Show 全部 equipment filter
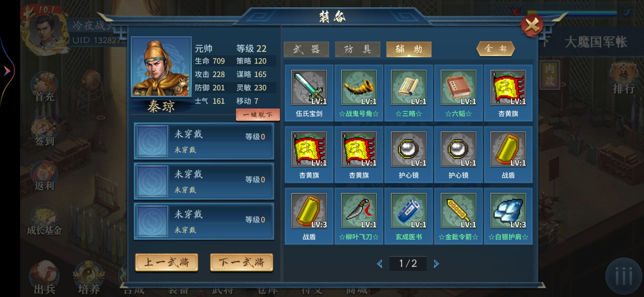Screen dimensions: 644x297 coord(495,49)
